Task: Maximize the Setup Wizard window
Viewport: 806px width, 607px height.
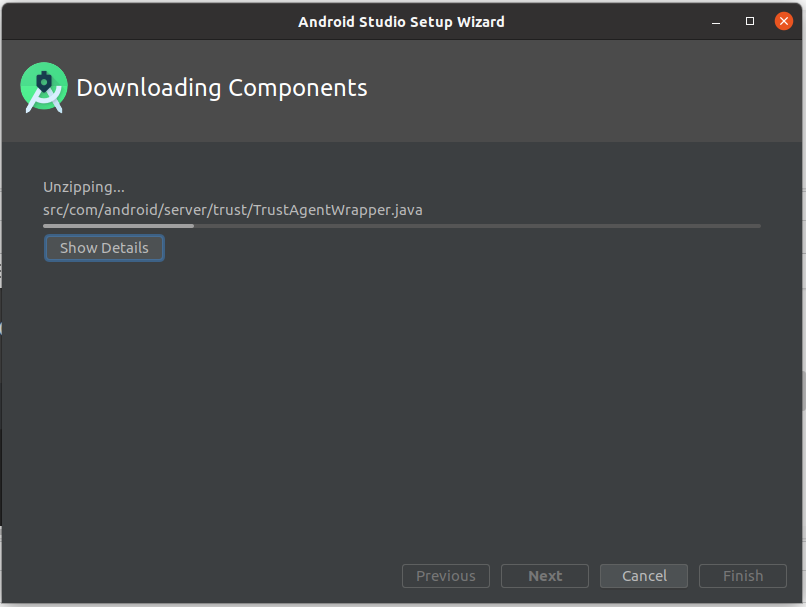Action: (750, 21)
